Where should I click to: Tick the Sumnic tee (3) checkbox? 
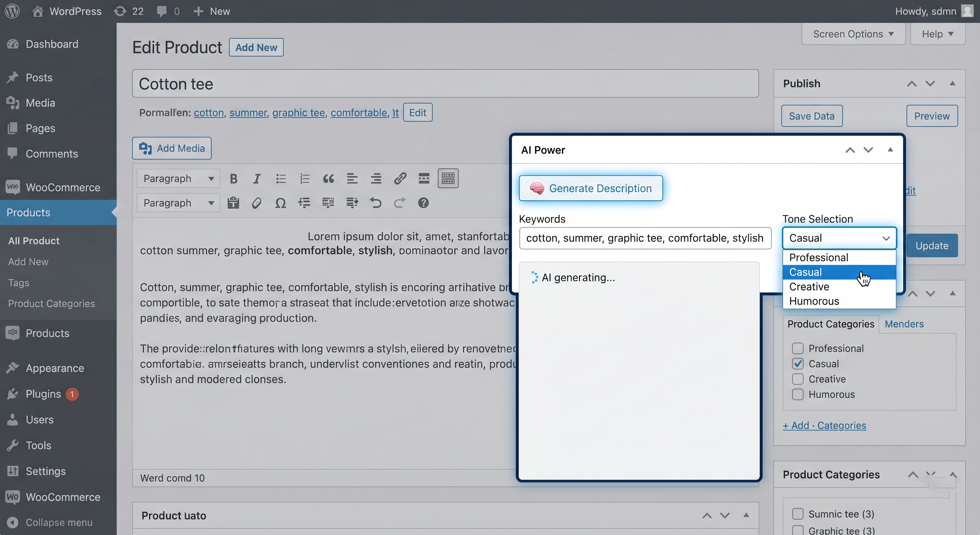tap(798, 514)
